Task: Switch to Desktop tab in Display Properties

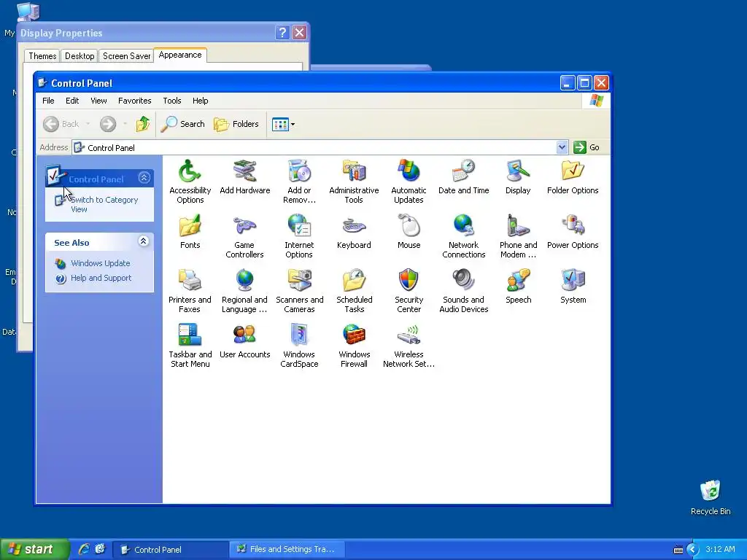Action: click(x=80, y=55)
